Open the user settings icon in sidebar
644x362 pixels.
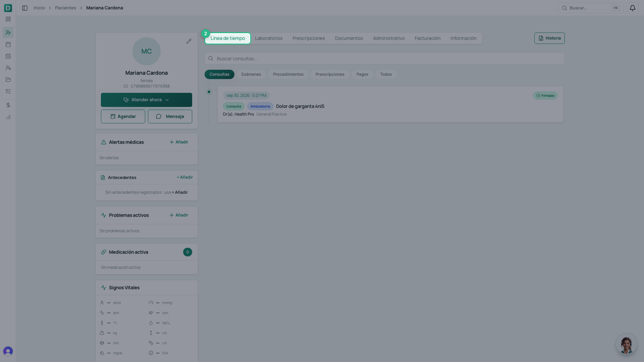tap(8, 68)
